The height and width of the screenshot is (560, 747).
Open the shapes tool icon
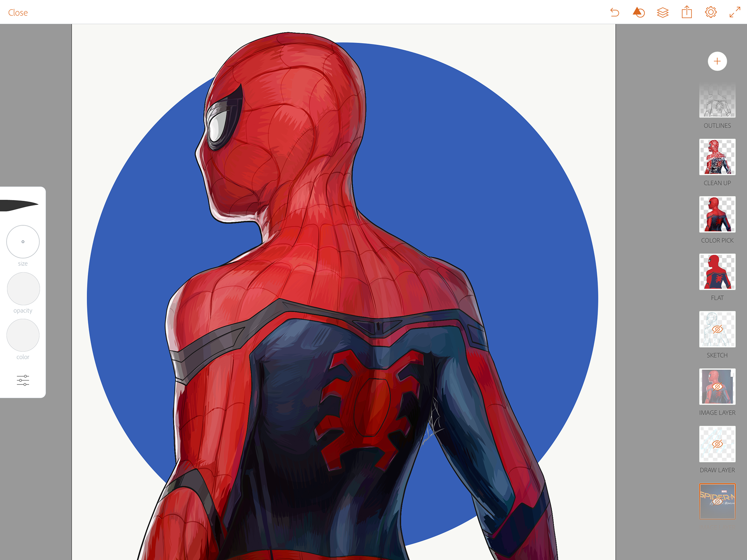coord(639,12)
